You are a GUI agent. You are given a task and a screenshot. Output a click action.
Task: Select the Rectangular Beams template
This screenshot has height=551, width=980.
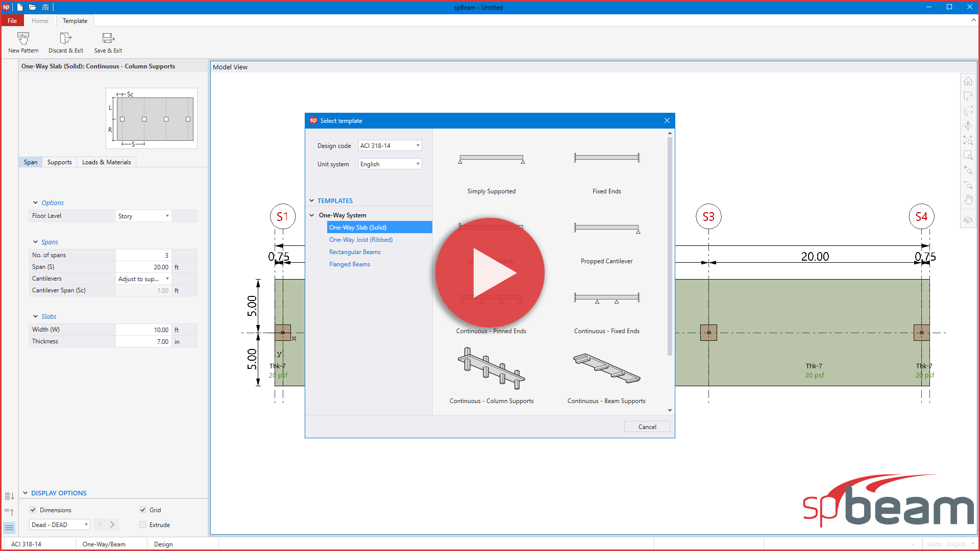(x=355, y=252)
